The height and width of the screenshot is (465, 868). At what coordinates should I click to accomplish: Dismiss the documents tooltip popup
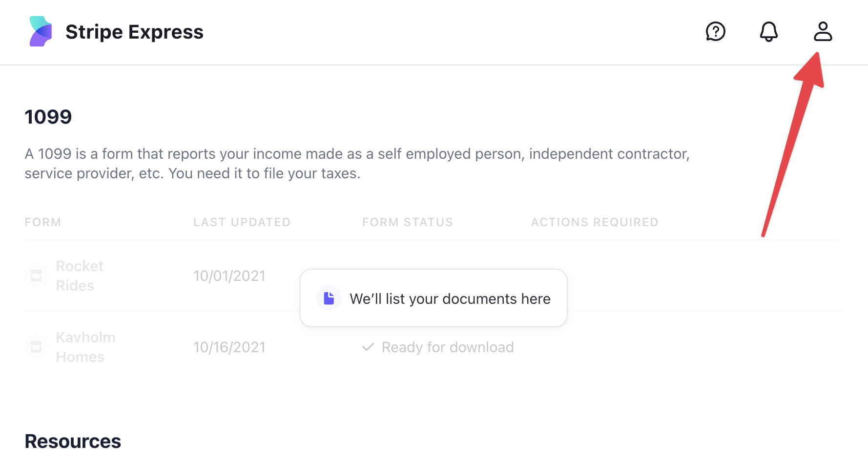pyautogui.click(x=433, y=298)
